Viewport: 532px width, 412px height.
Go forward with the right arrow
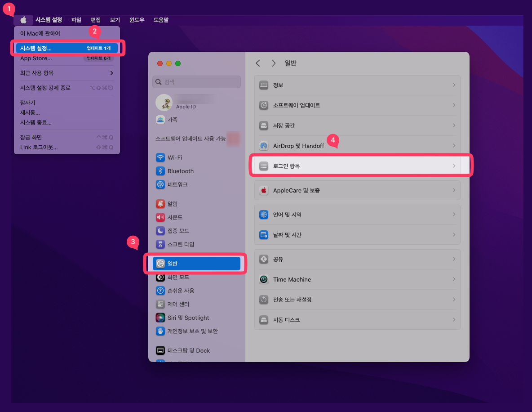click(274, 63)
